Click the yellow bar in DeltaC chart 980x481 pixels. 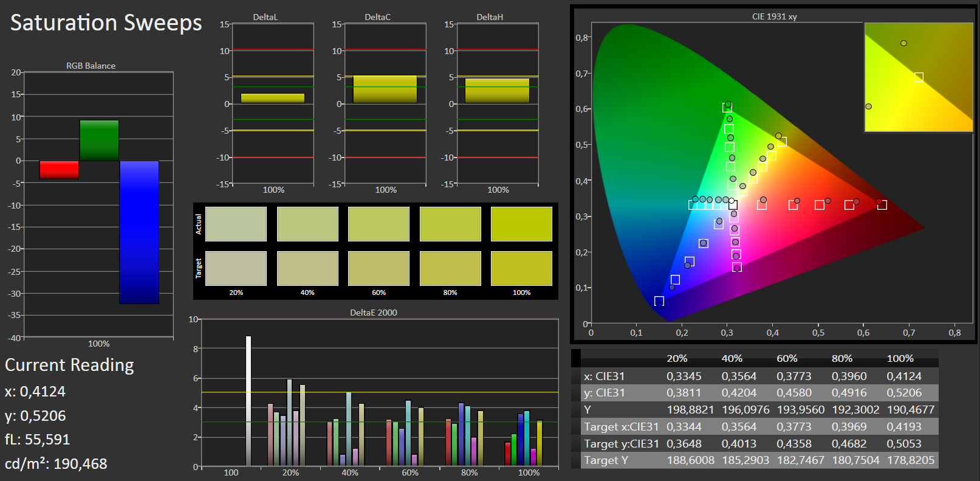[x=385, y=89]
